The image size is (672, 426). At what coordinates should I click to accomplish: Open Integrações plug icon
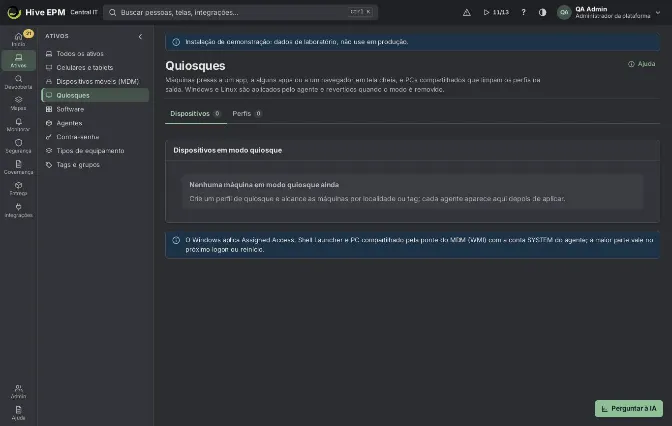click(18, 210)
